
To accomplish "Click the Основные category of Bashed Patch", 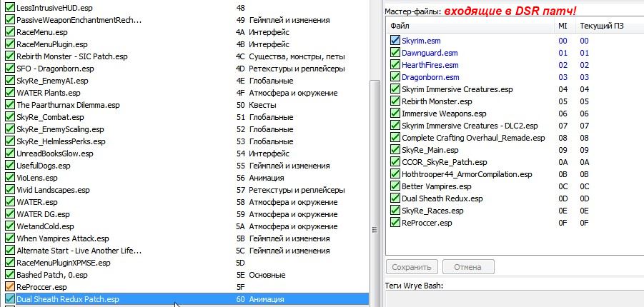I will 267,275.
